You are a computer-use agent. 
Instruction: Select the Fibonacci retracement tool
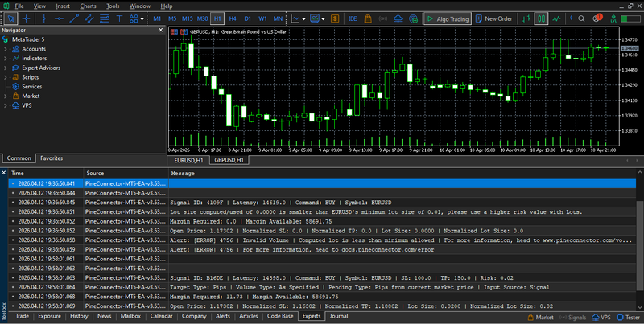[x=105, y=18]
